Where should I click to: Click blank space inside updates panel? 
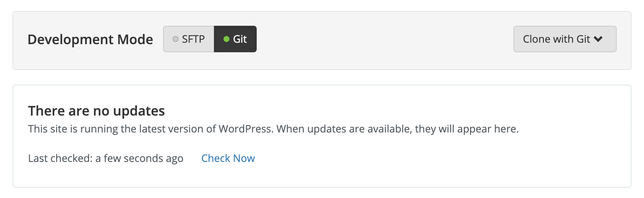(443, 162)
